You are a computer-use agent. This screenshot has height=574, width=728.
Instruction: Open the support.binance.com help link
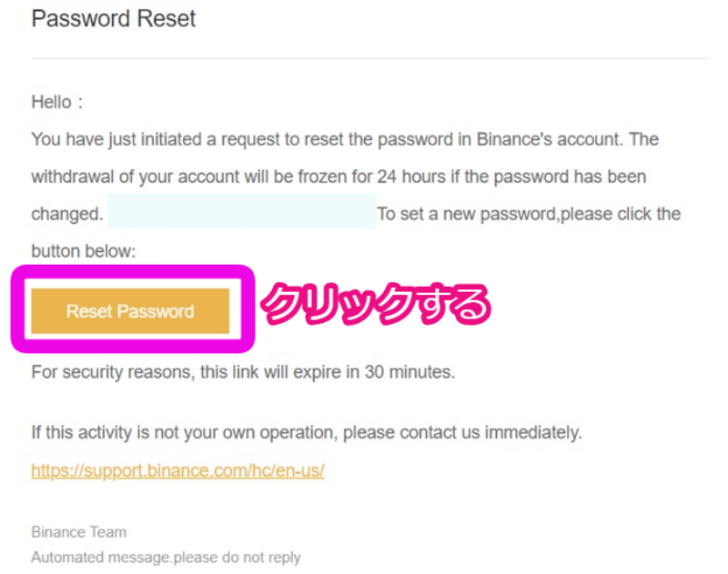177,470
